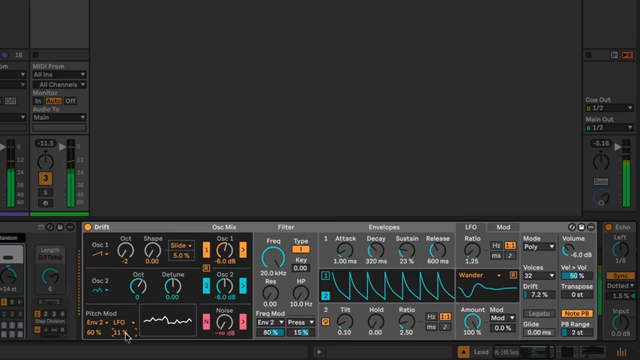Screen dimensions: 640x360
Task: Click Osc Mix section header
Action: coord(224,227)
